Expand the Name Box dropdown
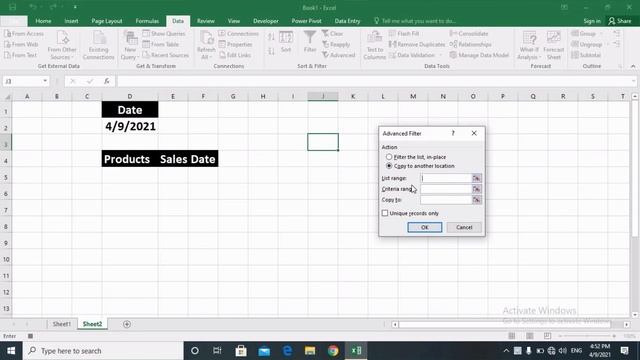The height and width of the screenshot is (360, 640). coord(45,81)
